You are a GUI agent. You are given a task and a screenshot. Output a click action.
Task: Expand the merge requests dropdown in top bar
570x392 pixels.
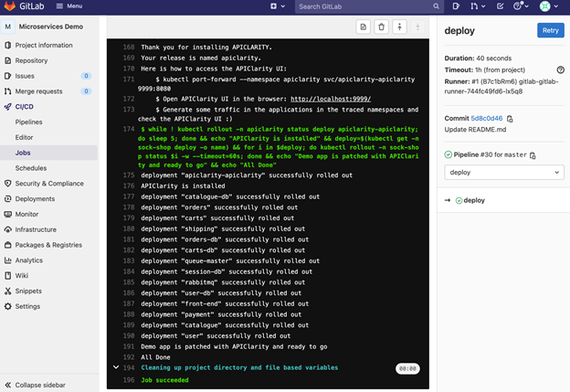click(479, 6)
